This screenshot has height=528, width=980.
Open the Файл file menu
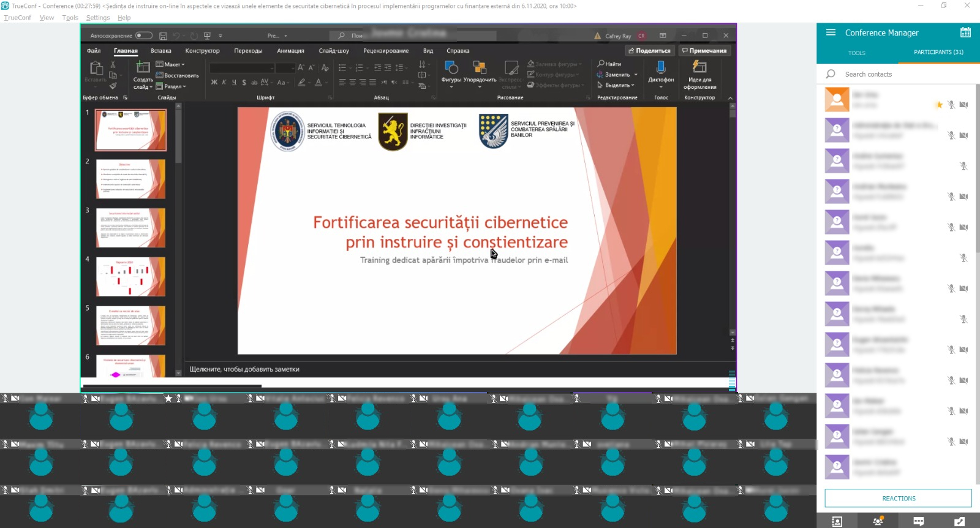point(94,51)
